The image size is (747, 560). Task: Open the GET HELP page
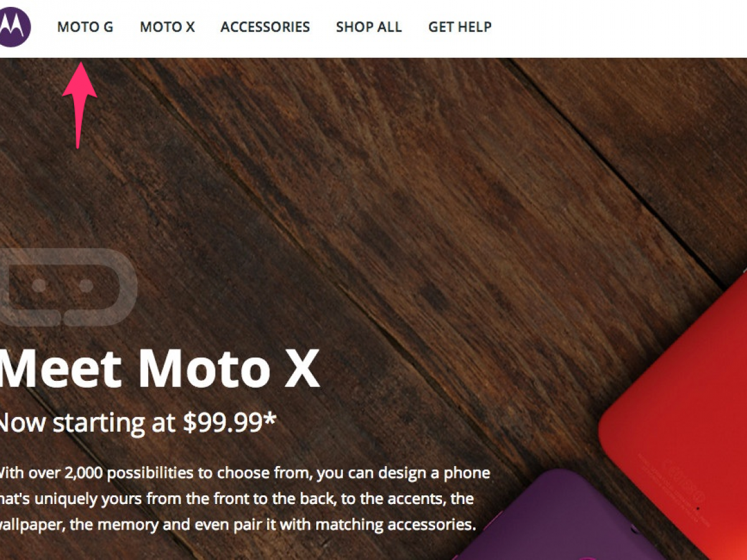click(x=460, y=27)
